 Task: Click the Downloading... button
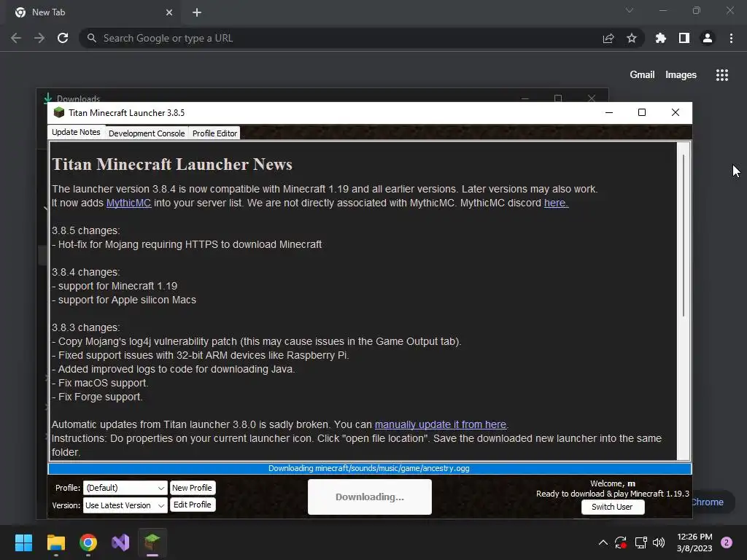coord(370,497)
